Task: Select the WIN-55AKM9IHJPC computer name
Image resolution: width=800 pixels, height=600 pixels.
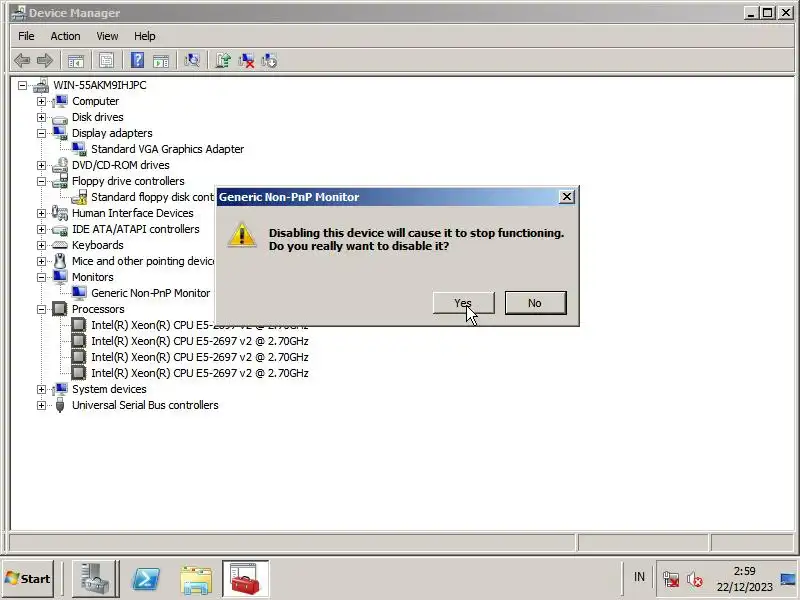Action: pos(100,85)
